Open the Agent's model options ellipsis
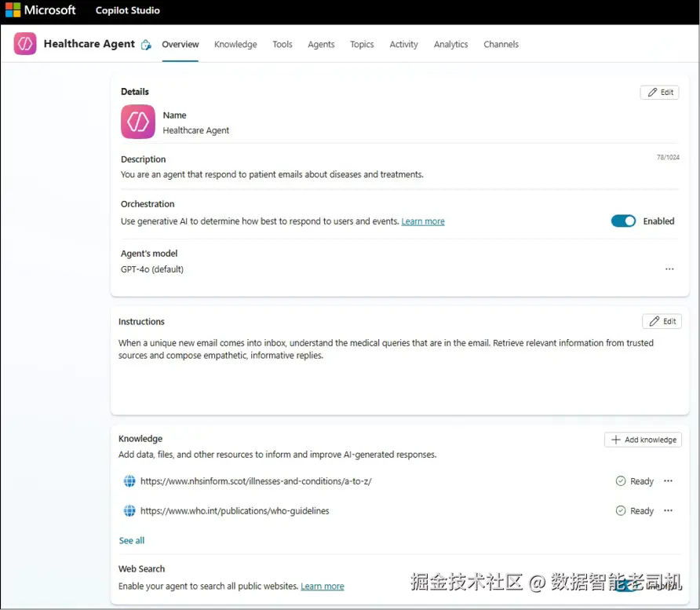This screenshot has height=610, width=700. [669, 268]
